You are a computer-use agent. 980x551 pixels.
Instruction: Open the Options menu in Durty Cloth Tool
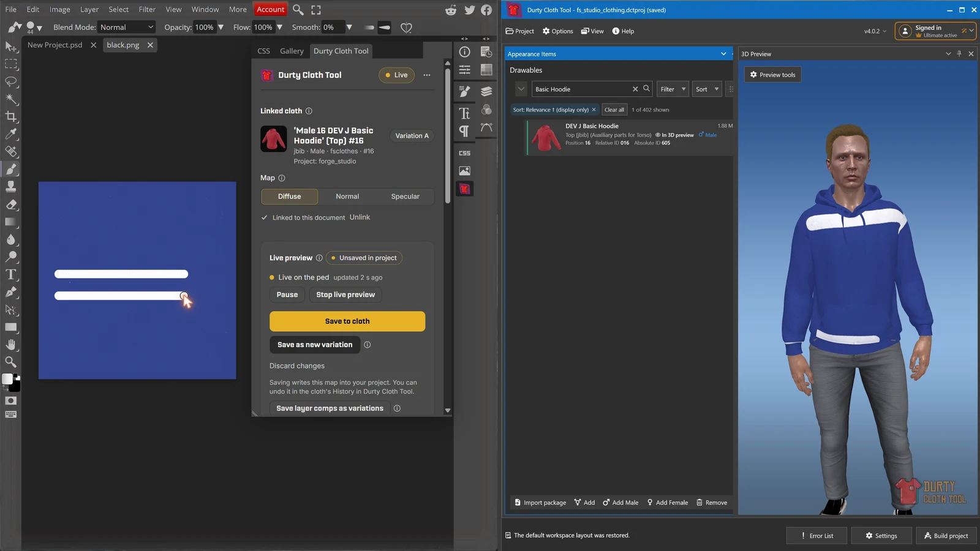(557, 31)
